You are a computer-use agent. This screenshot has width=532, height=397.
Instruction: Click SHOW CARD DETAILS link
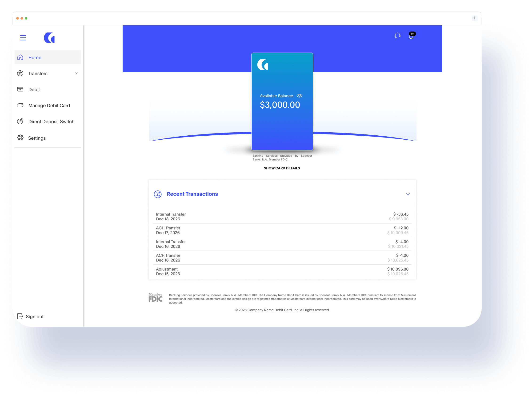pos(282,168)
